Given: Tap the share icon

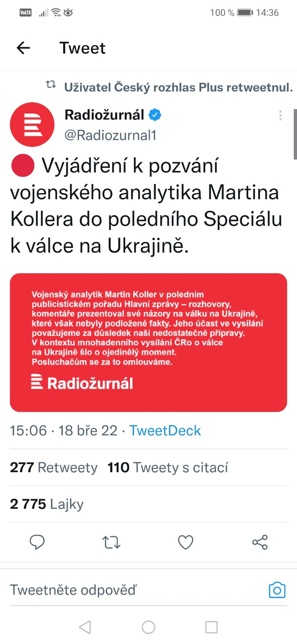Looking at the screenshot, I should click(x=260, y=542).
